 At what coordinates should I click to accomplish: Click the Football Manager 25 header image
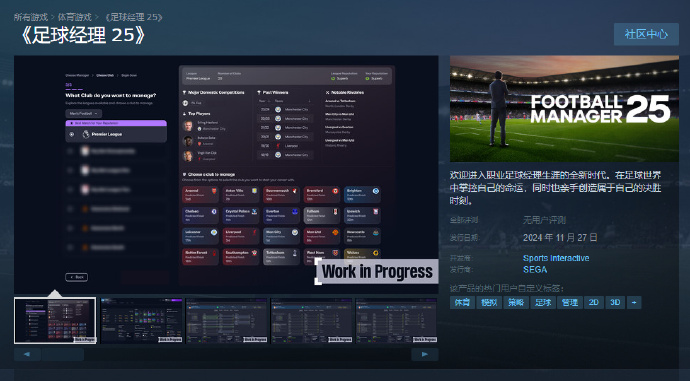click(x=564, y=109)
